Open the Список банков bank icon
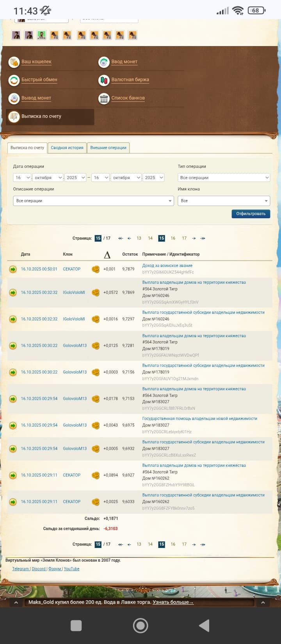The height and width of the screenshot is (644, 281). (x=104, y=98)
